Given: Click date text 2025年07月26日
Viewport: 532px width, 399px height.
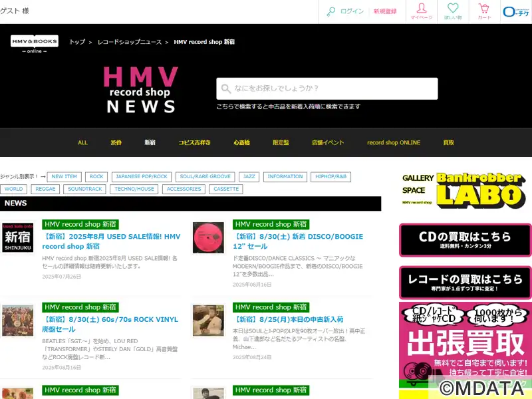Looking at the screenshot, I should (61, 277).
